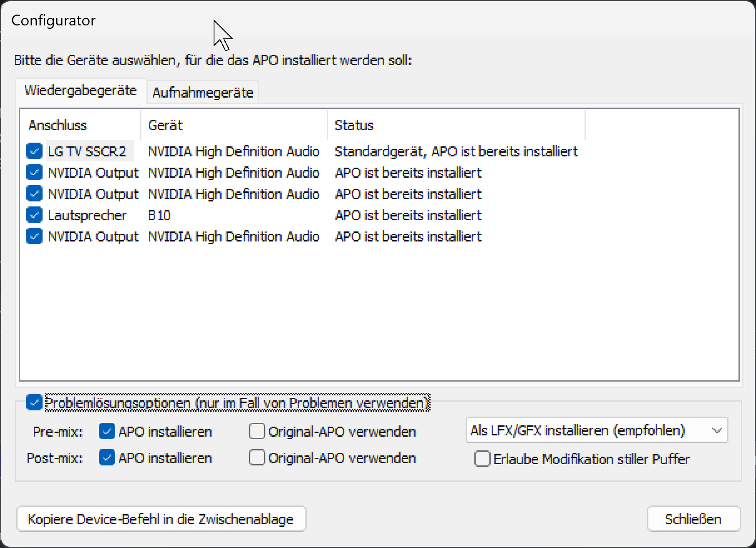
Task: Click Kopiere Device-Befehl in die Zwischenablage
Action: 161,519
